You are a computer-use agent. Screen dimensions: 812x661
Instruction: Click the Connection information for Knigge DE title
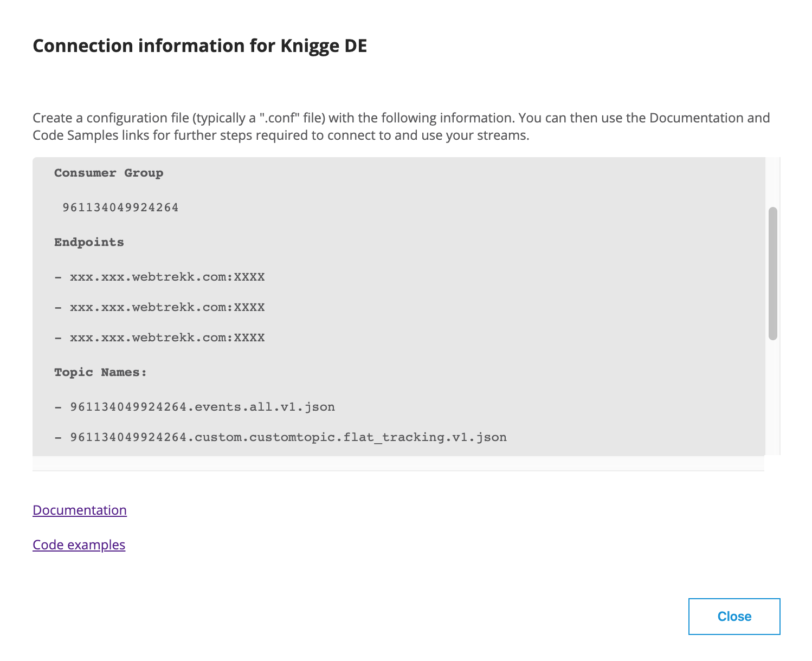200,46
